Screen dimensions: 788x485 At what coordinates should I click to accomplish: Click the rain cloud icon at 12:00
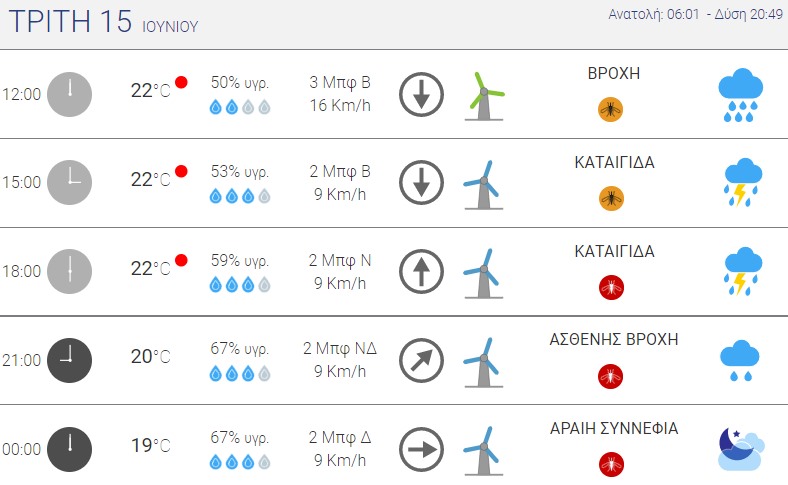point(741,95)
